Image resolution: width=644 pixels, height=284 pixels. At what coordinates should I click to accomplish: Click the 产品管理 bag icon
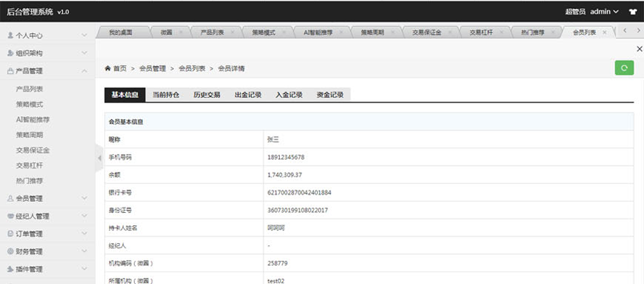(x=10, y=70)
